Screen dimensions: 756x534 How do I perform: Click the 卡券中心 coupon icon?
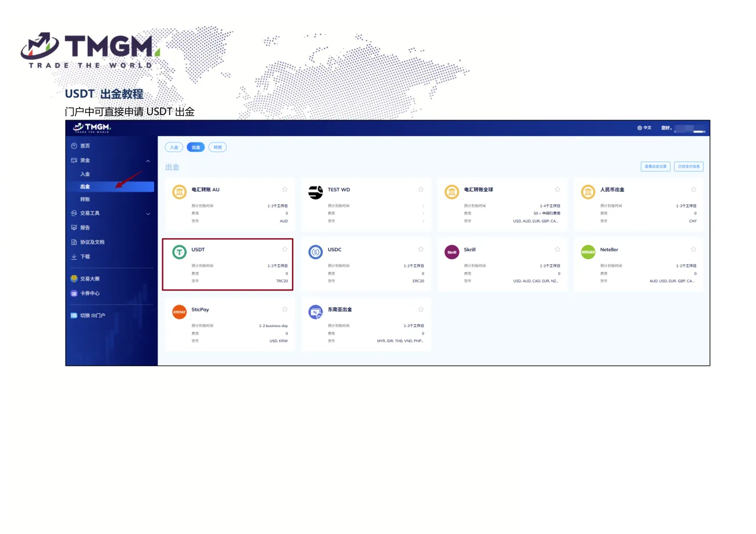(74, 293)
